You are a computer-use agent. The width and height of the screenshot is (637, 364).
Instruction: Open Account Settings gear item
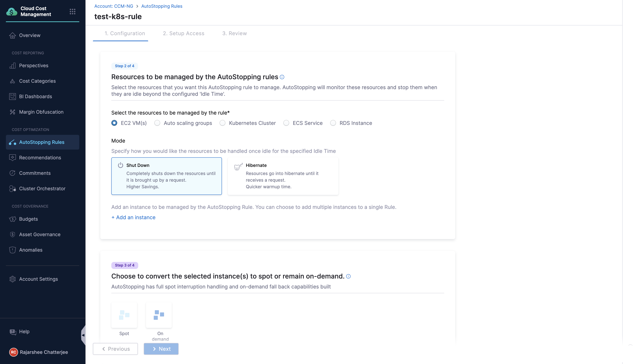39,279
